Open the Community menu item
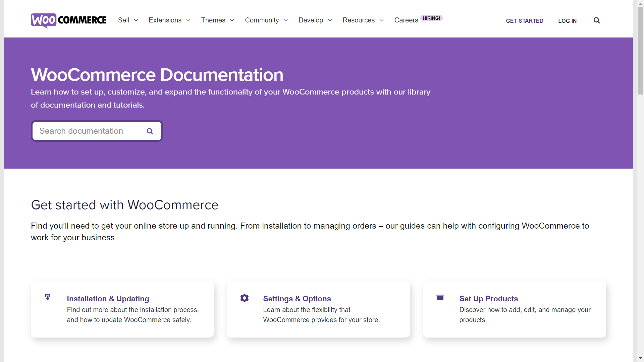Screen dimensions: 644x362 (x=262, y=20)
